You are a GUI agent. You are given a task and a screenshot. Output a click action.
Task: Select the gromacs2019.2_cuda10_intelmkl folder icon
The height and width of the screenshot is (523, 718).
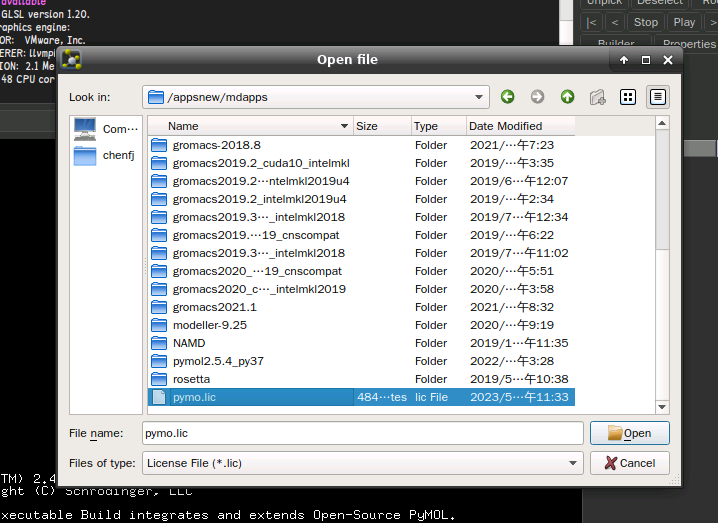pyautogui.click(x=159, y=163)
